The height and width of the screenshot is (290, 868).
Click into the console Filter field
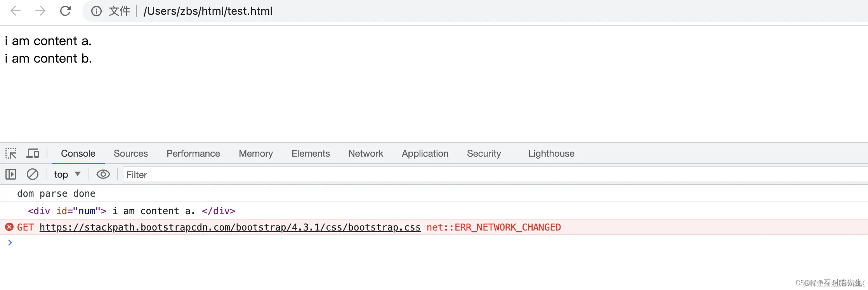(495, 175)
